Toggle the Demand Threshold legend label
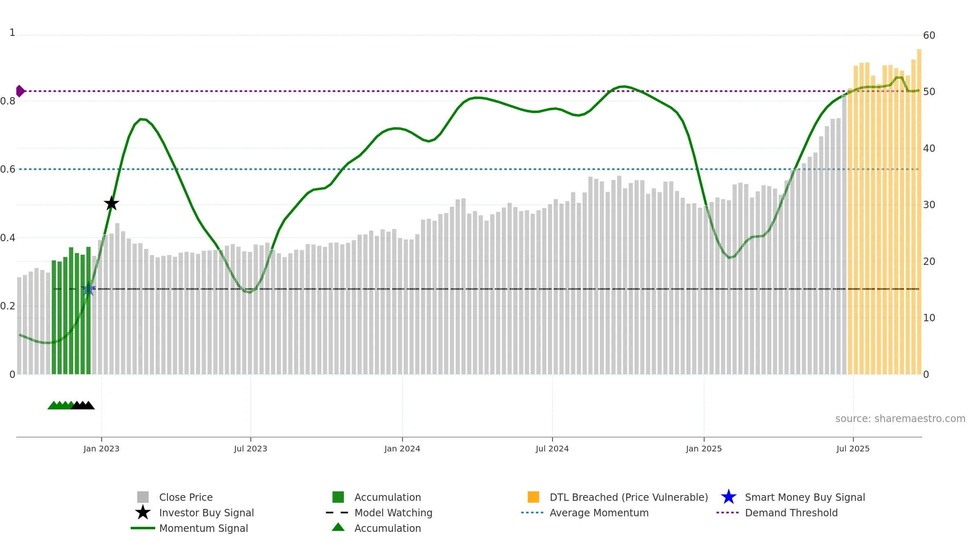 tap(791, 513)
